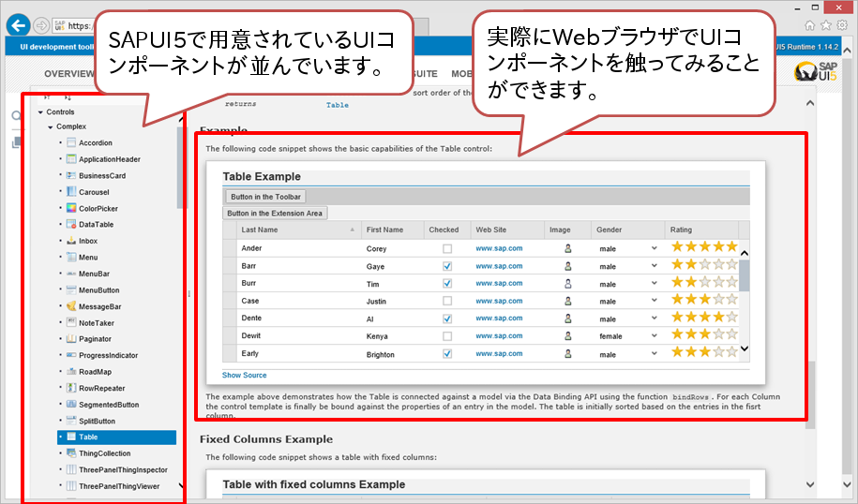Click the Carousel control icon
This screenshot has width=858, height=504.
point(71,192)
